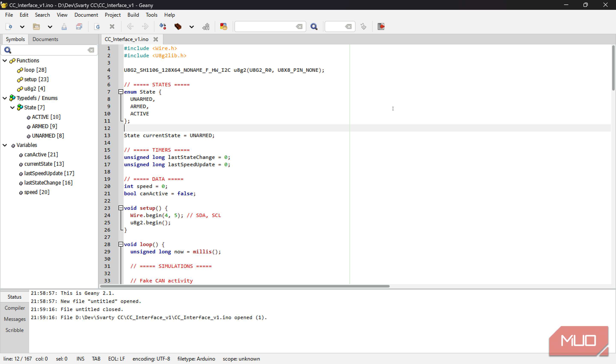This screenshot has width=616, height=364.
Task: Select ACTIVE [10] enum symbol
Action: 46,117
